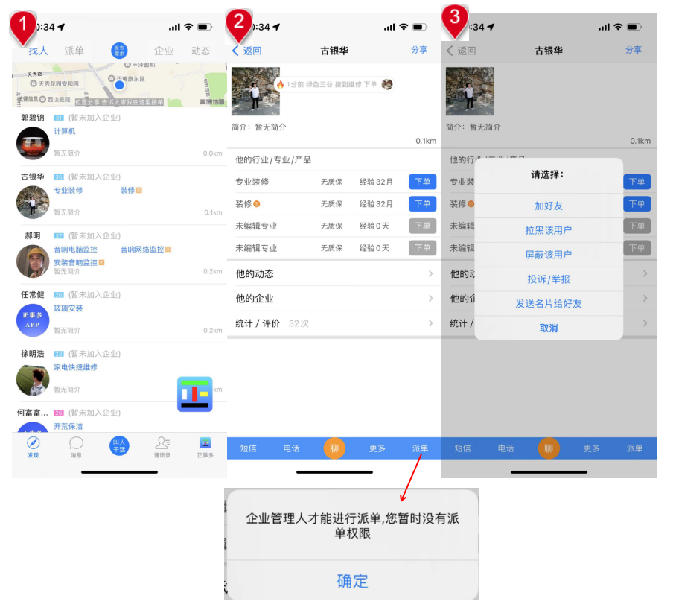The width and height of the screenshot is (676, 616).
Task: Open the profile photo in screen 2
Action: coord(255,91)
